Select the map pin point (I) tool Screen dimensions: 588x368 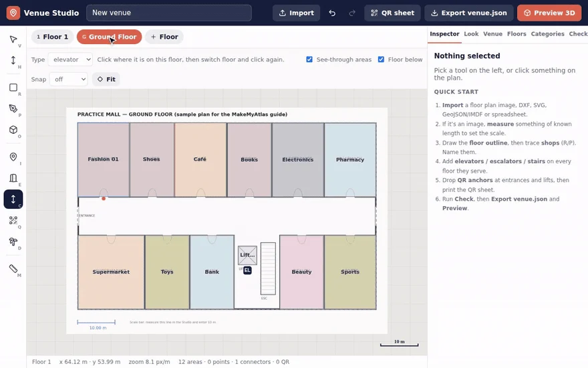tap(13, 157)
